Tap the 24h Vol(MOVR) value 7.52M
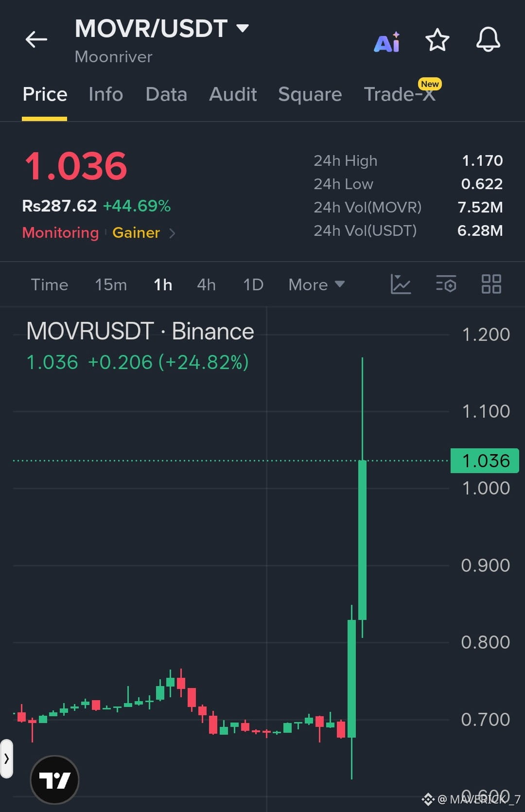The width and height of the screenshot is (525, 812). tap(480, 207)
